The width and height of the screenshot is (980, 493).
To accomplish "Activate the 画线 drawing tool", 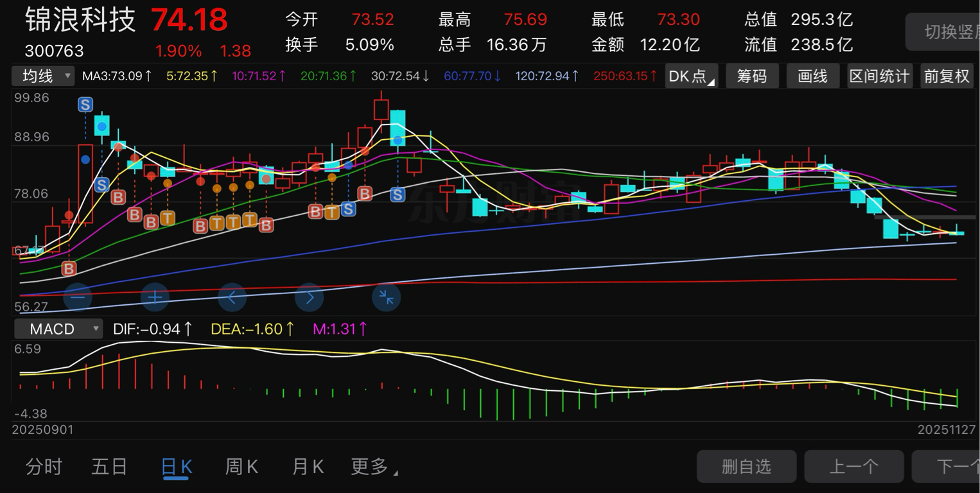I will click(813, 76).
